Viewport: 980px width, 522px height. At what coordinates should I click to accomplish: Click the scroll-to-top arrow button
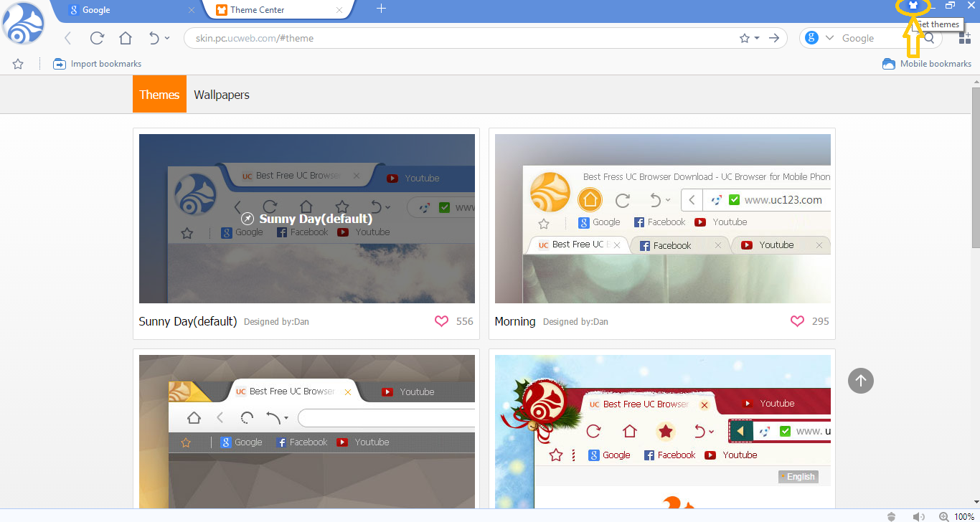861,380
